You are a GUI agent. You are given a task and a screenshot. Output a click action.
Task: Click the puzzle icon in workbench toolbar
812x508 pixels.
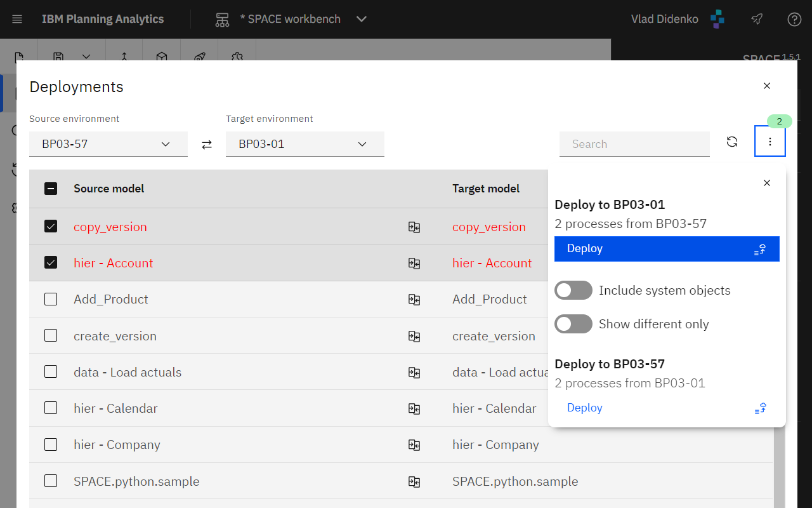pyautogui.click(x=237, y=57)
